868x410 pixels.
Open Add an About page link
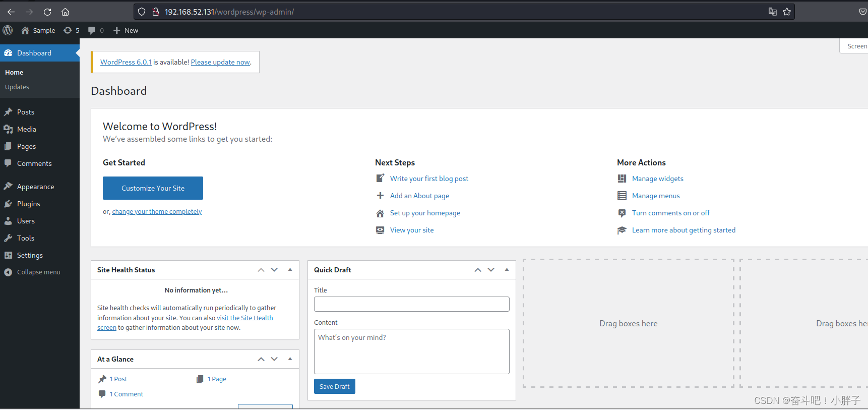click(419, 196)
